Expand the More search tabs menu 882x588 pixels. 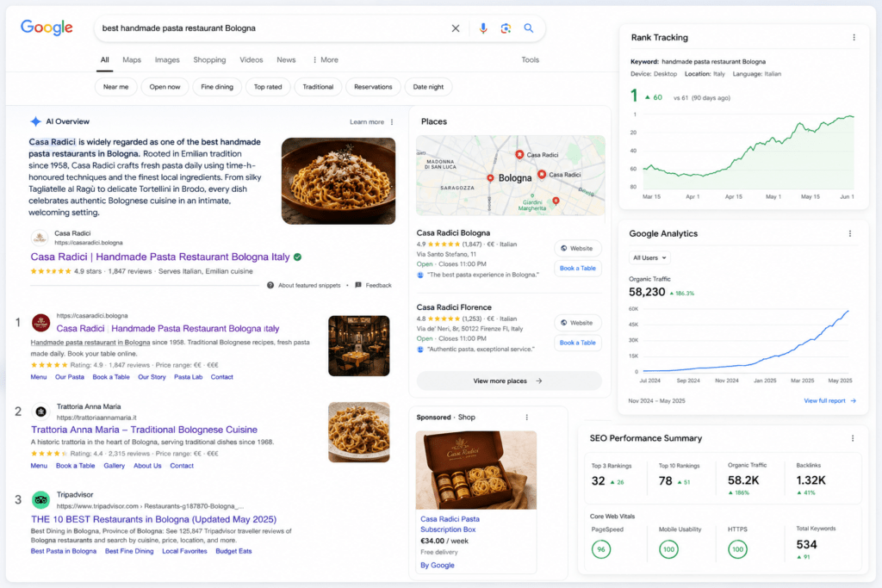pyautogui.click(x=325, y=60)
